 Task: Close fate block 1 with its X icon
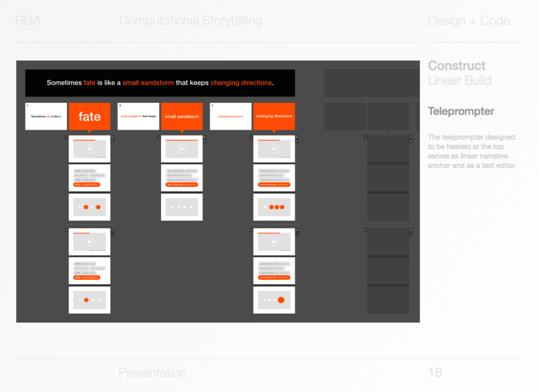tap(112, 137)
